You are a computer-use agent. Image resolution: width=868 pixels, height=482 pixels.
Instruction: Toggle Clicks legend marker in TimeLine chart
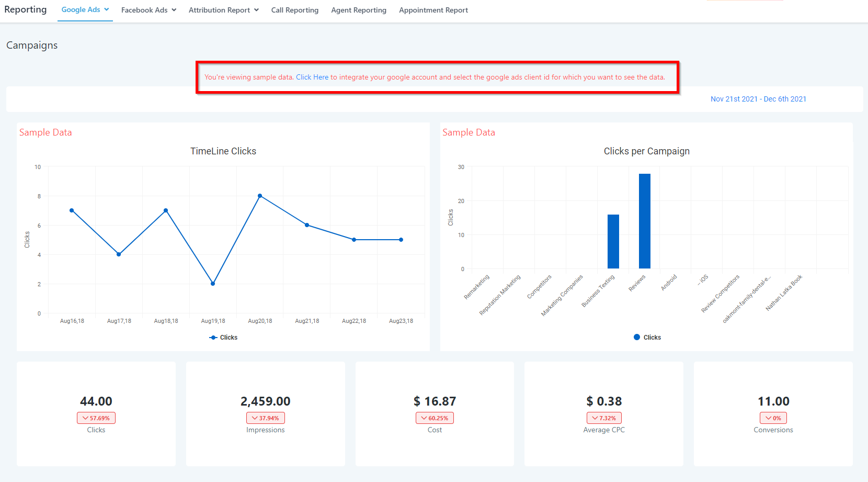(x=213, y=338)
